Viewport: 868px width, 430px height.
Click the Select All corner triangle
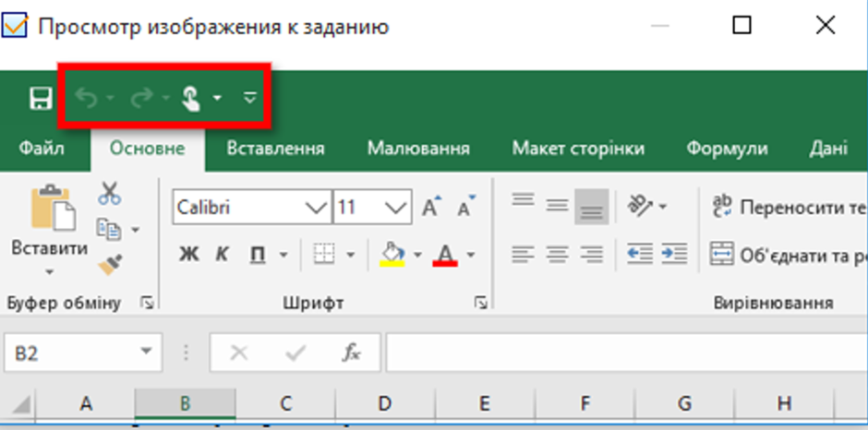coord(21,404)
